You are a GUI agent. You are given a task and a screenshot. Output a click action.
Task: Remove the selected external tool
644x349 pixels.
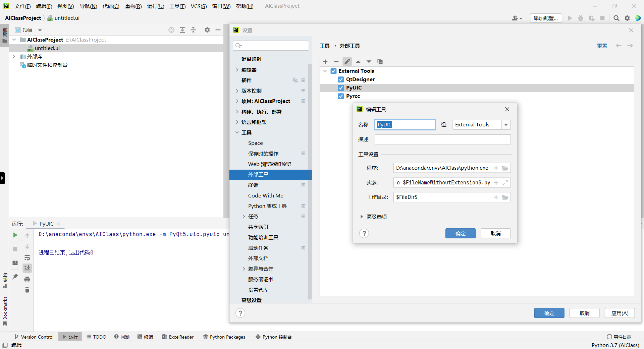(x=336, y=62)
